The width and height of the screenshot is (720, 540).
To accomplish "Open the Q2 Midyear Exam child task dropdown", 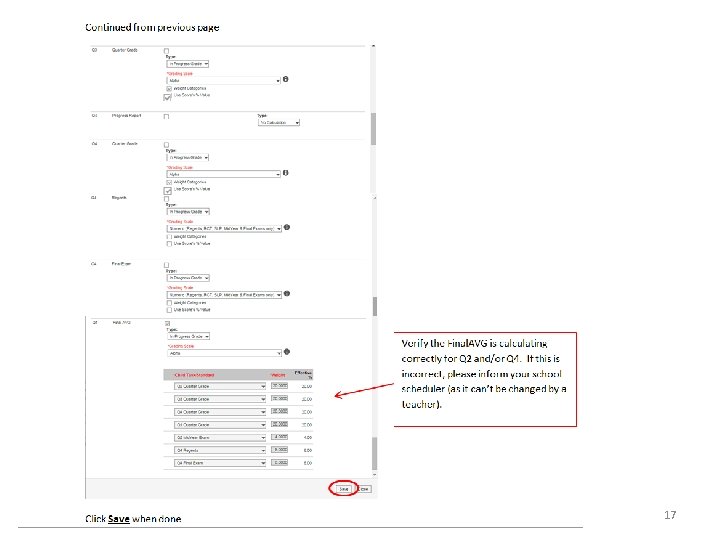I will click(x=220, y=438).
